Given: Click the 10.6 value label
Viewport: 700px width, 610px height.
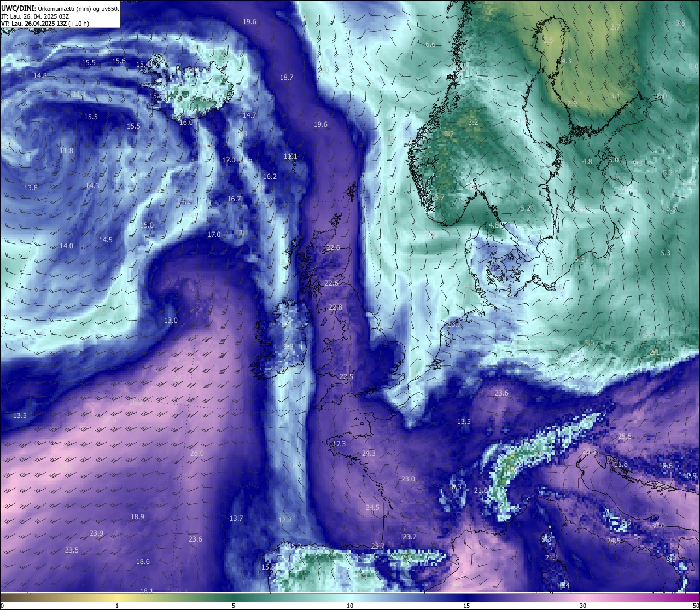Looking at the screenshot, I should point(666,466).
